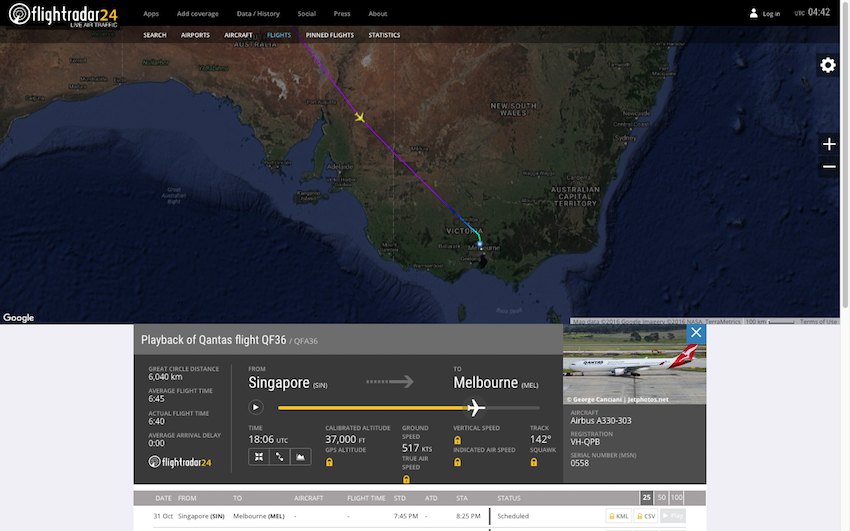Image resolution: width=850 pixels, height=531 pixels.
Task: Switch to the Flights tab
Action: [x=279, y=35]
